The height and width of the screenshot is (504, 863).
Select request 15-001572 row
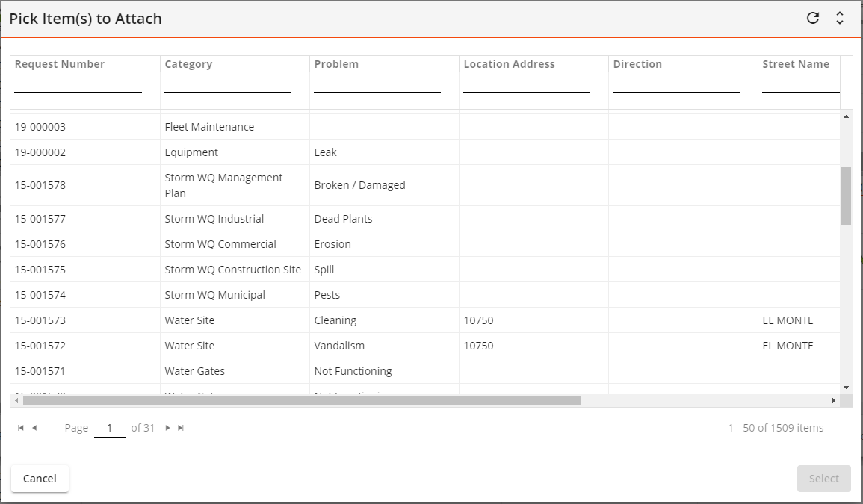coord(425,346)
